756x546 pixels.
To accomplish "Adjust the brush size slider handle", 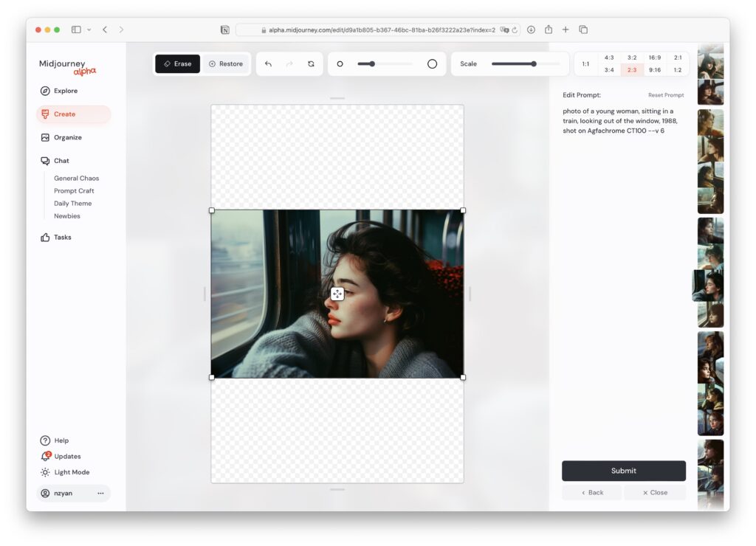I will tap(372, 63).
